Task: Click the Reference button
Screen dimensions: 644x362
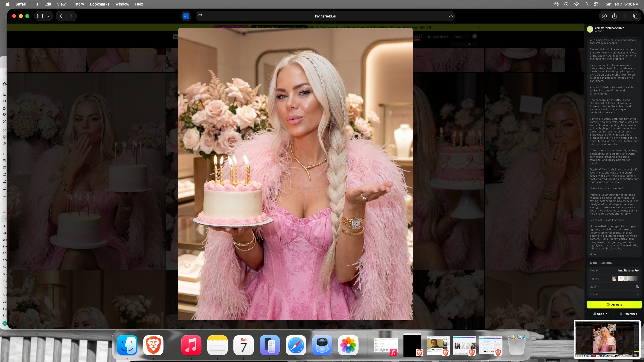Action: (628, 314)
